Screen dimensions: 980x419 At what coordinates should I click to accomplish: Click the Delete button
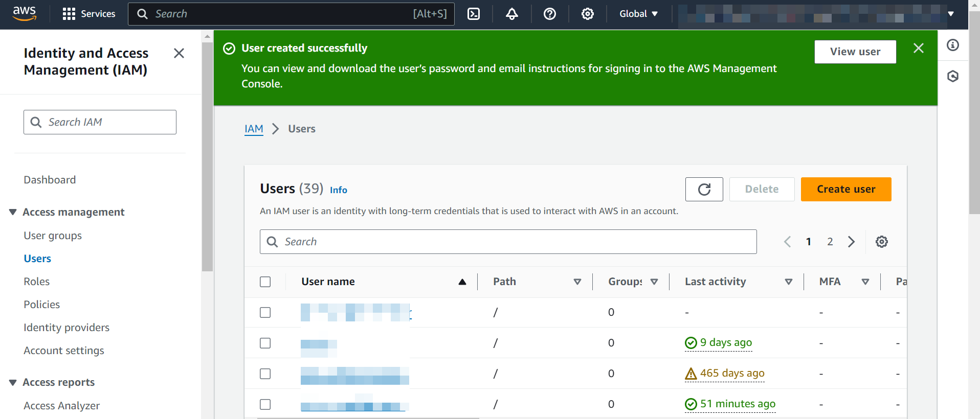(762, 189)
